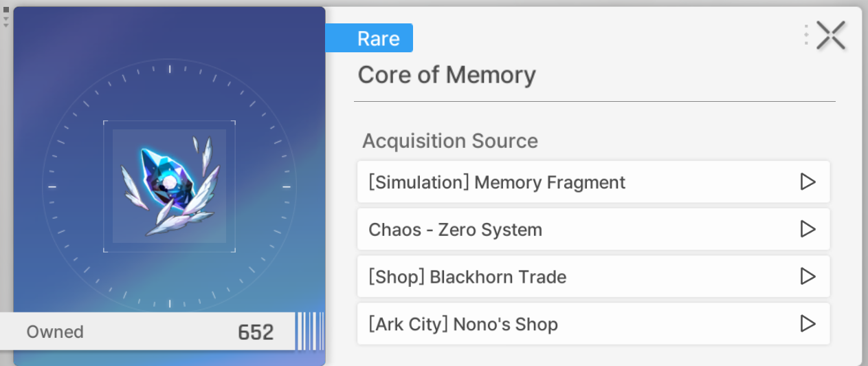Click the Core of Memory crystal icon
This screenshot has height=366, width=868.
point(169,186)
